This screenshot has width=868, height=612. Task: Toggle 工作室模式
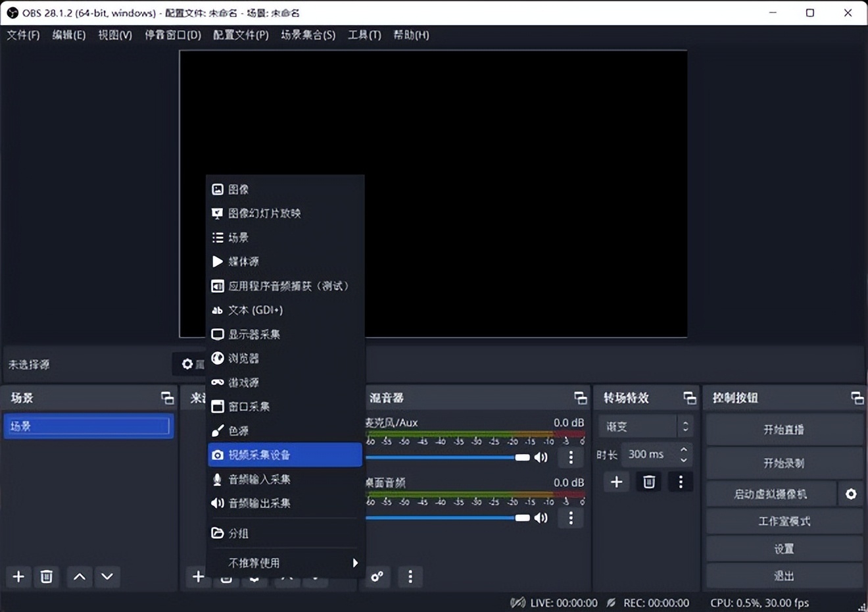point(784,521)
